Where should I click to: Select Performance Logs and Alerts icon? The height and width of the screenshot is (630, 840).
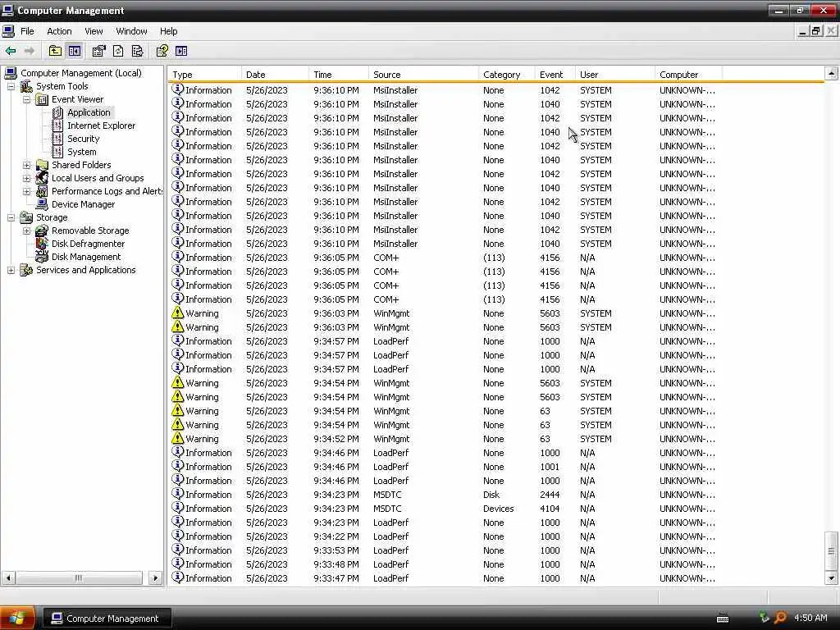(x=42, y=191)
